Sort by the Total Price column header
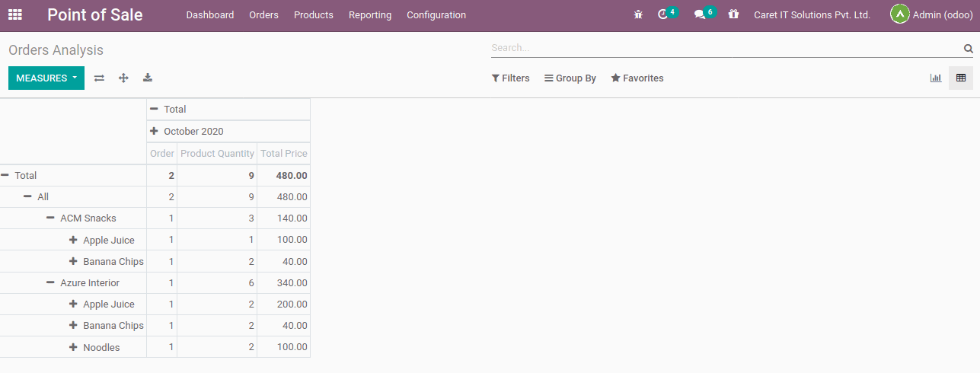980x373 pixels. coord(284,153)
